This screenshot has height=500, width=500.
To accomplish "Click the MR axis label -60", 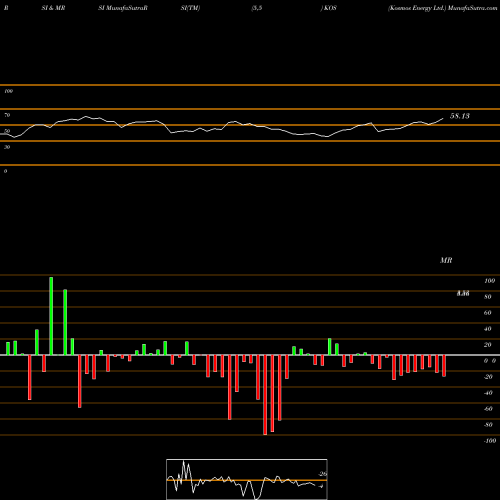I will click(488, 409).
